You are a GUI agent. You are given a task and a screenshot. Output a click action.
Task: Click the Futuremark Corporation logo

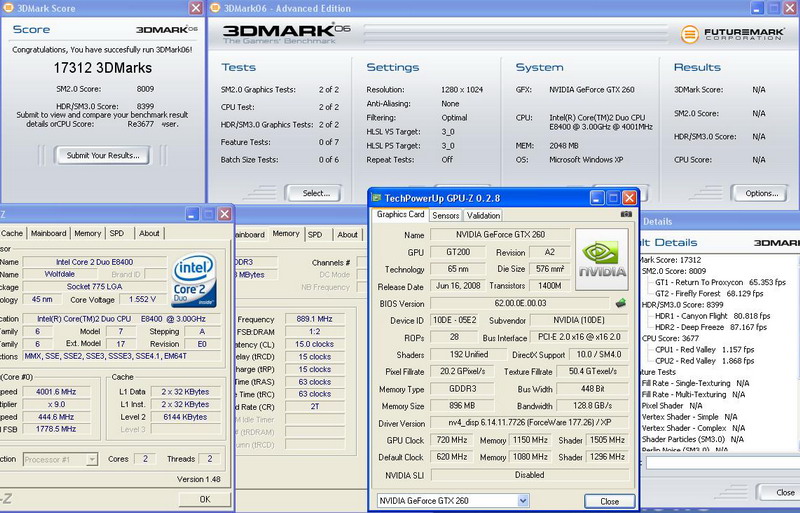click(x=733, y=34)
